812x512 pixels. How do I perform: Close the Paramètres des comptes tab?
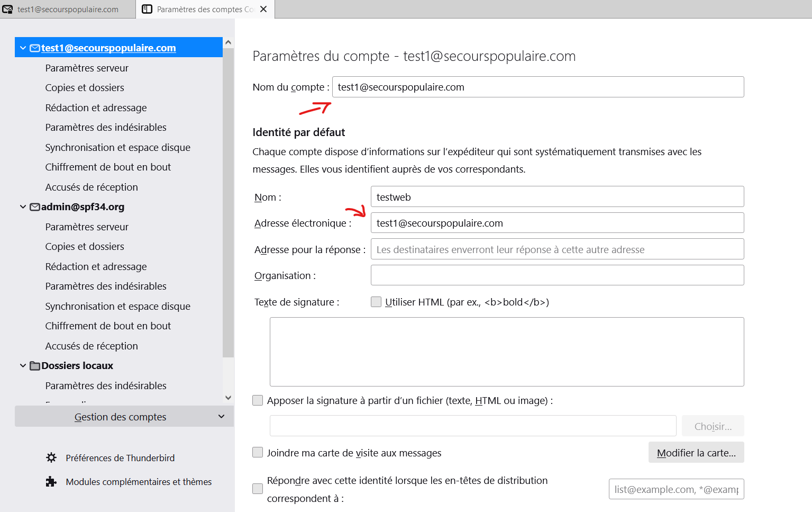(x=263, y=10)
